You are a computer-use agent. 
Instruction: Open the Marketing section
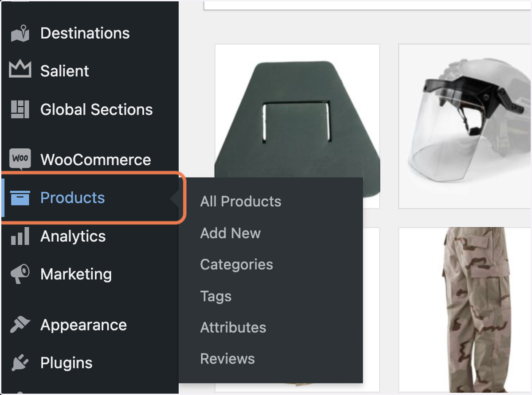tap(76, 275)
